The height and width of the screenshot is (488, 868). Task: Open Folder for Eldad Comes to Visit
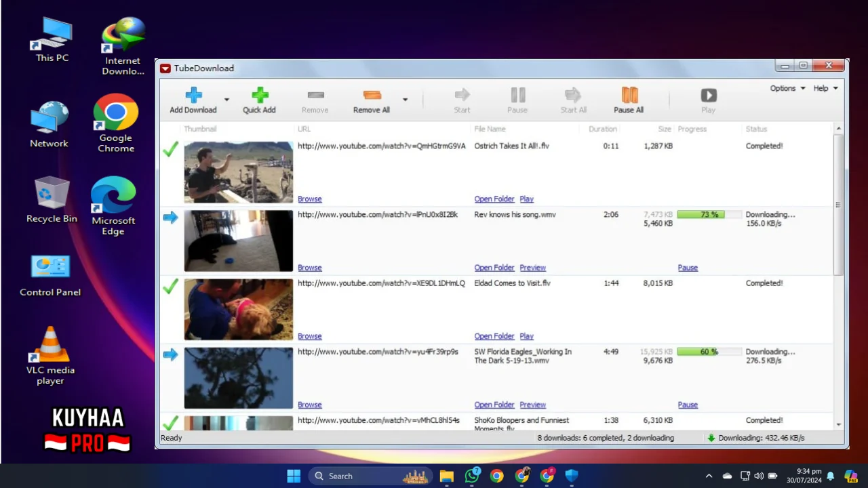coord(494,336)
